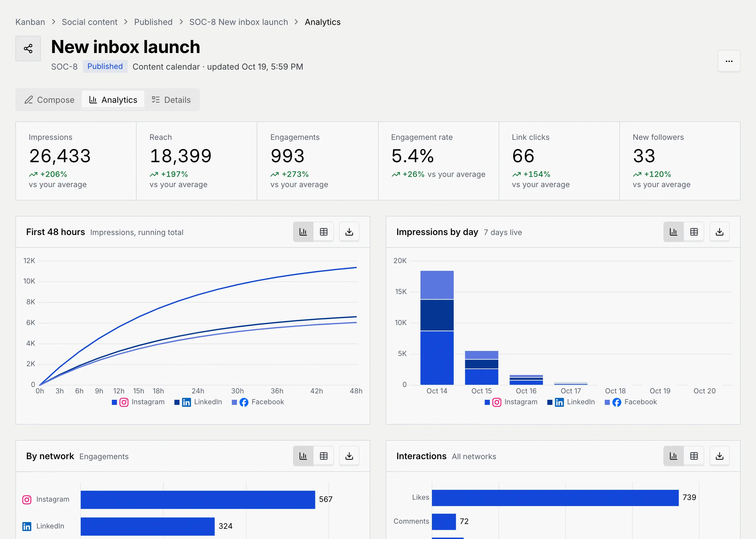Select the Link clicks 66 card
756x539 pixels.
click(x=559, y=161)
